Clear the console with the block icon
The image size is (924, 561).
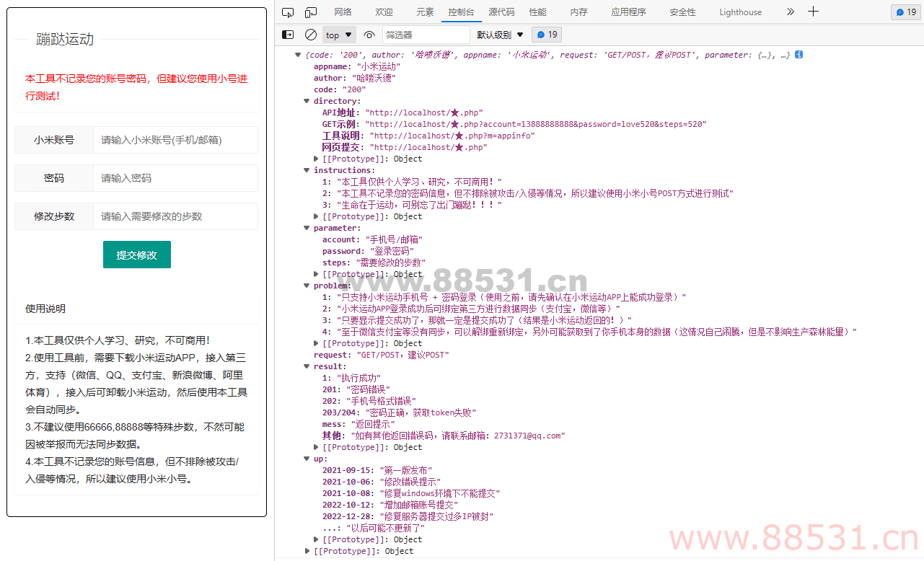point(311,35)
